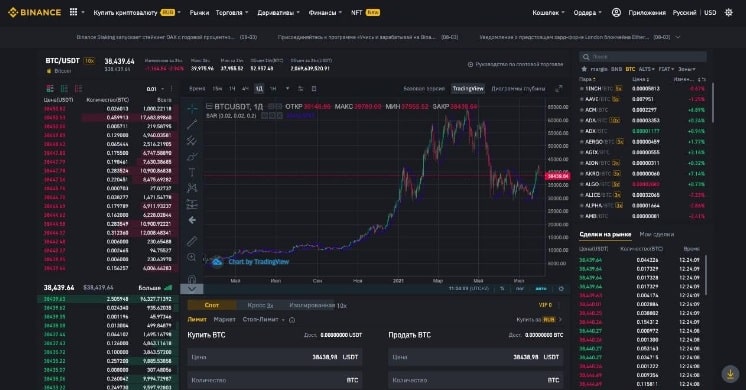Click Buy with RUB link

(x=539, y=320)
